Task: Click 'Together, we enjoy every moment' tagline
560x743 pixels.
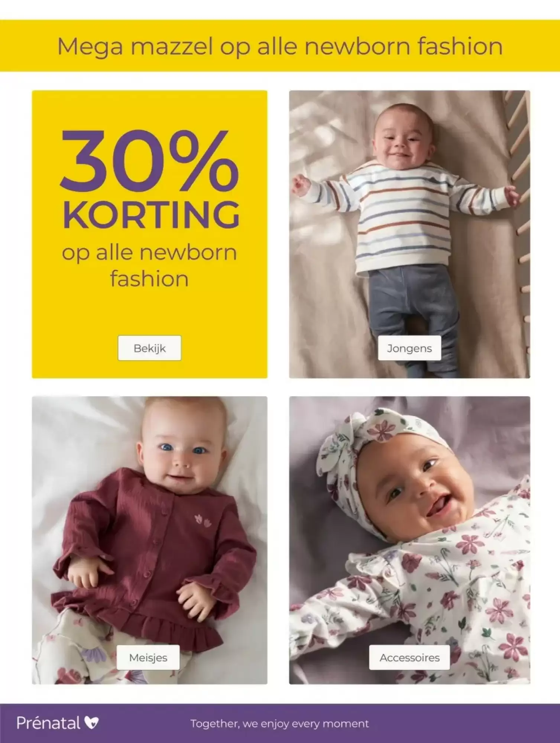Action: click(x=279, y=724)
